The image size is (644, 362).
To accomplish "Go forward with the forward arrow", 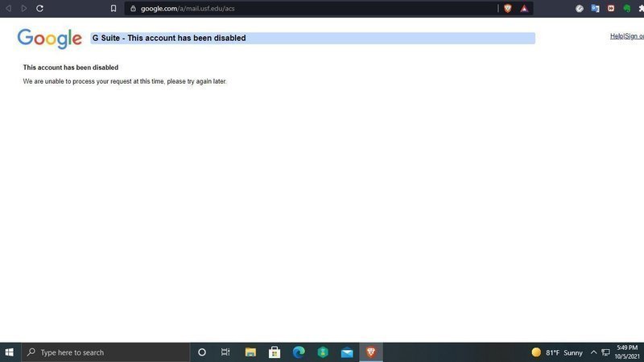I will click(x=24, y=8).
